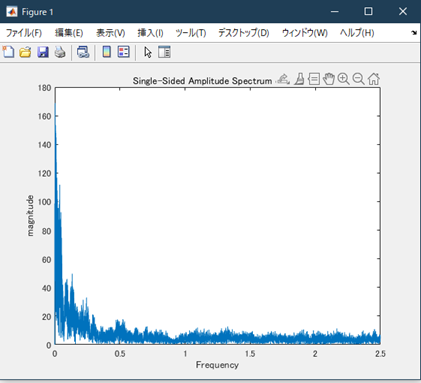
Task: Print the figure using printer icon
Action: (60, 52)
